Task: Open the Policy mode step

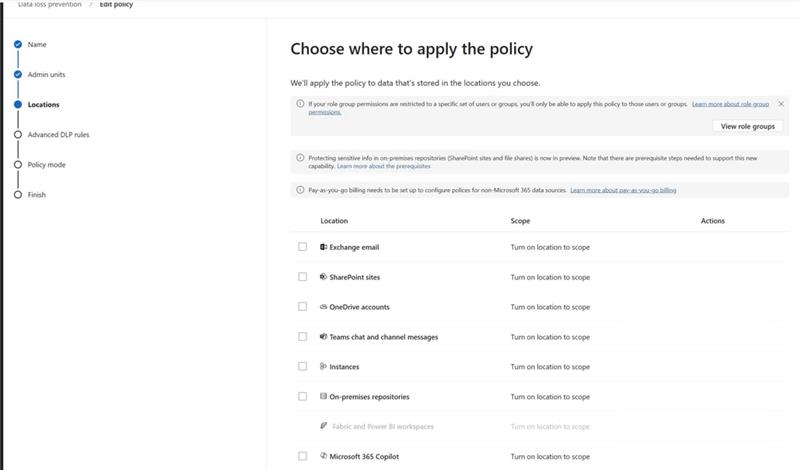Action: pos(46,165)
